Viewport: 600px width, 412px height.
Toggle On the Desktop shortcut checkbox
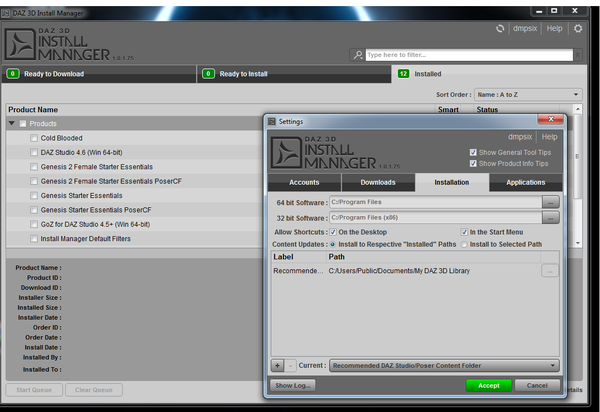[333, 232]
